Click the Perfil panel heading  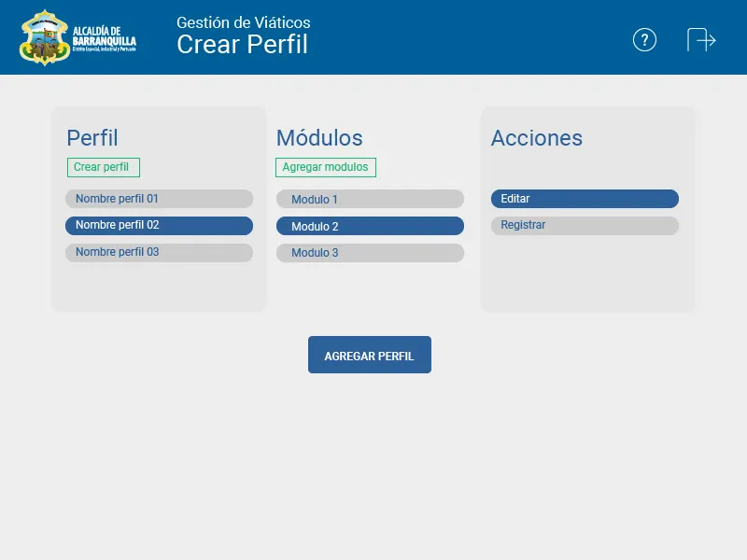point(92,138)
